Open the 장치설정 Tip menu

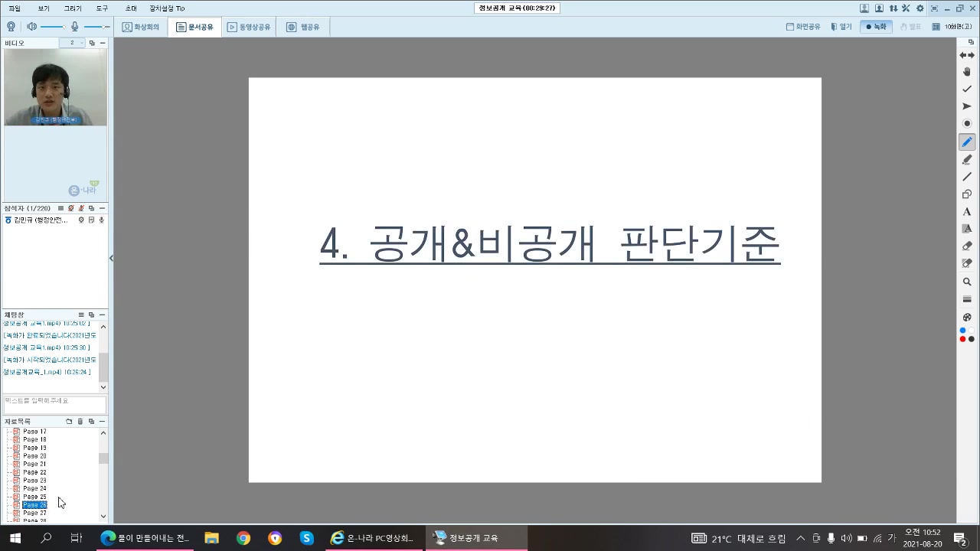(167, 8)
